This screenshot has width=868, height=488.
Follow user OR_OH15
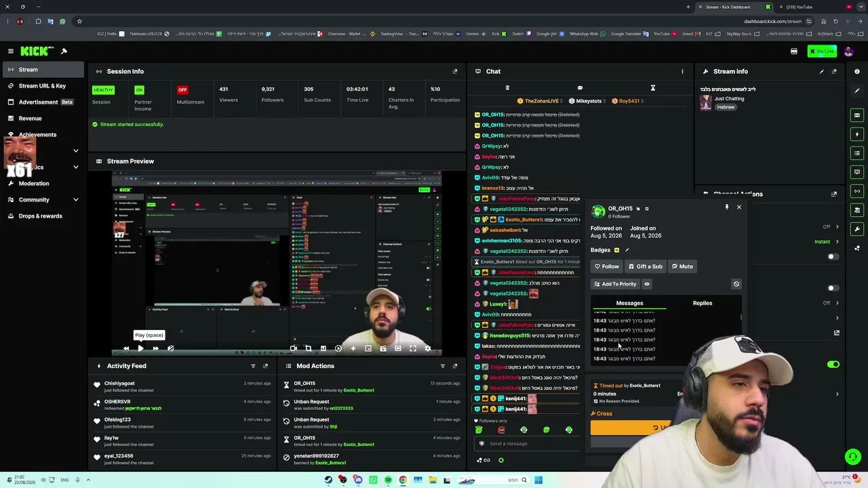coord(606,267)
